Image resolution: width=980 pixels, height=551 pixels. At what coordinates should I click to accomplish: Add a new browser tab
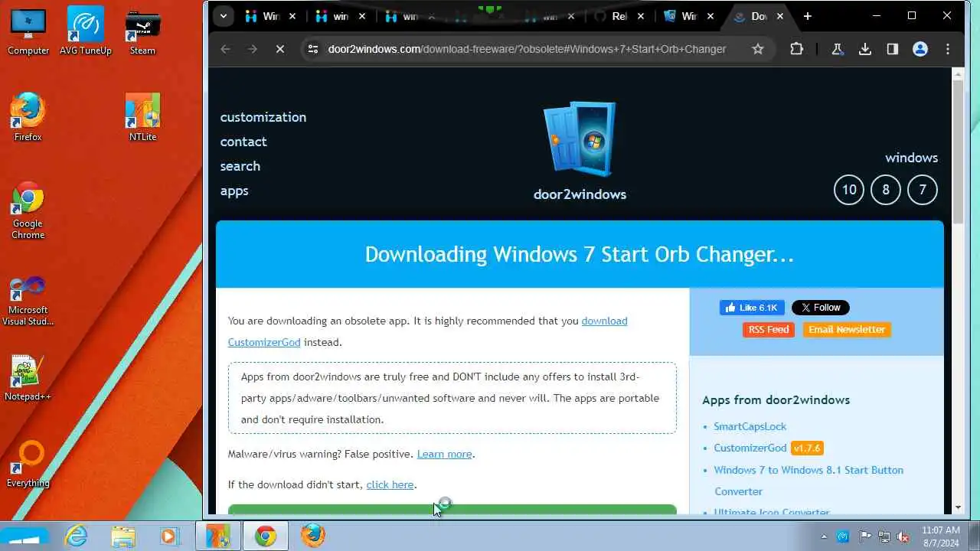(807, 16)
